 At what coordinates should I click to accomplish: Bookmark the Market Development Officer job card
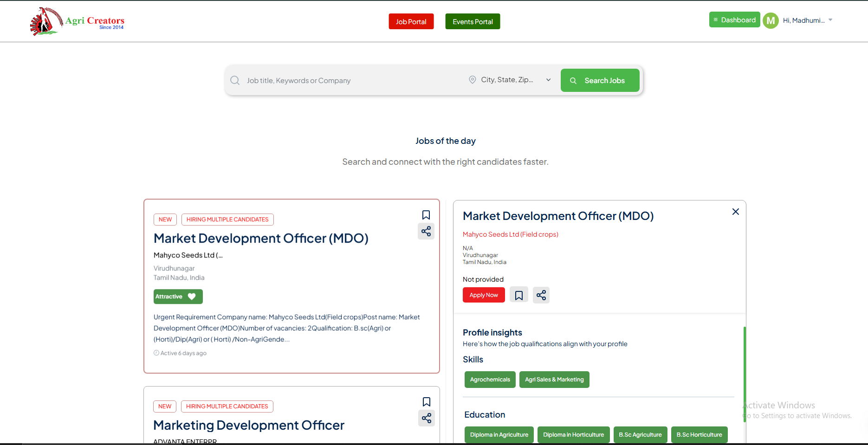coord(426,215)
